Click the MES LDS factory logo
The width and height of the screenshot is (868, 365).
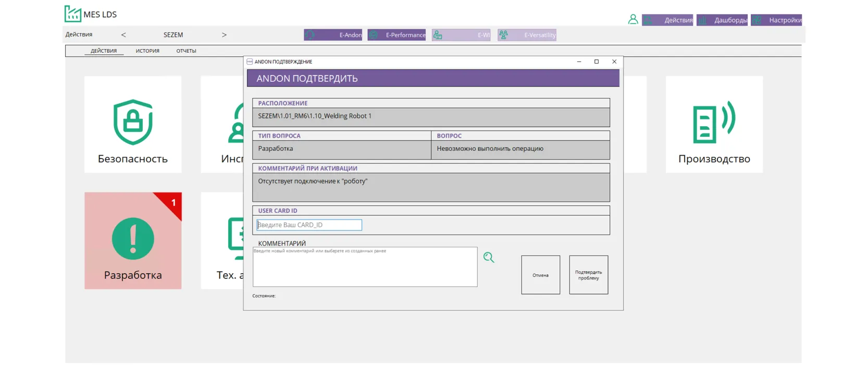pyautogui.click(x=72, y=14)
